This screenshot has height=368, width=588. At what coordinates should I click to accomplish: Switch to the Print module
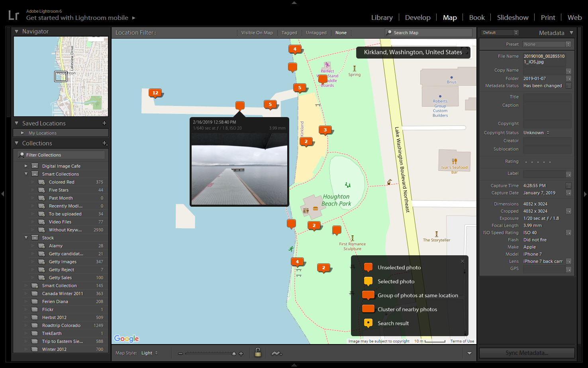tap(548, 18)
